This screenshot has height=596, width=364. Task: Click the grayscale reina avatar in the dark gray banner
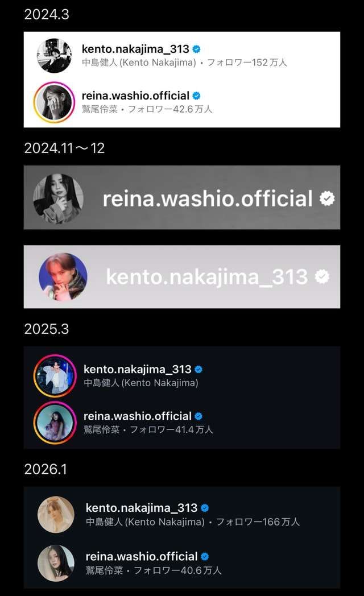(x=58, y=198)
